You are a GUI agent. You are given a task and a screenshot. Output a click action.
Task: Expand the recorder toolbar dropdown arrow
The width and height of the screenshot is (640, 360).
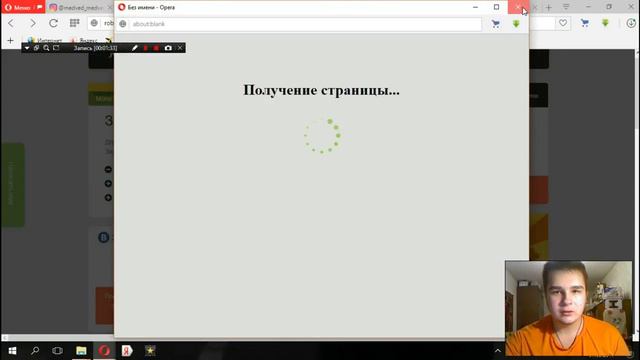click(x=27, y=48)
